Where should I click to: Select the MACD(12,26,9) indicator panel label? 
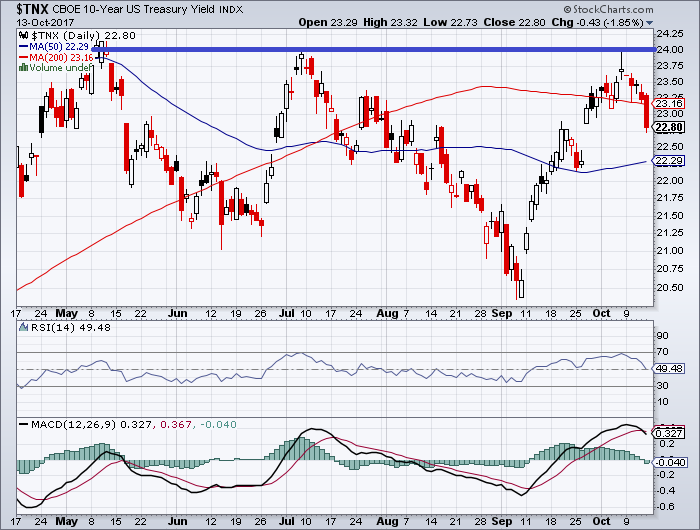(x=73, y=425)
